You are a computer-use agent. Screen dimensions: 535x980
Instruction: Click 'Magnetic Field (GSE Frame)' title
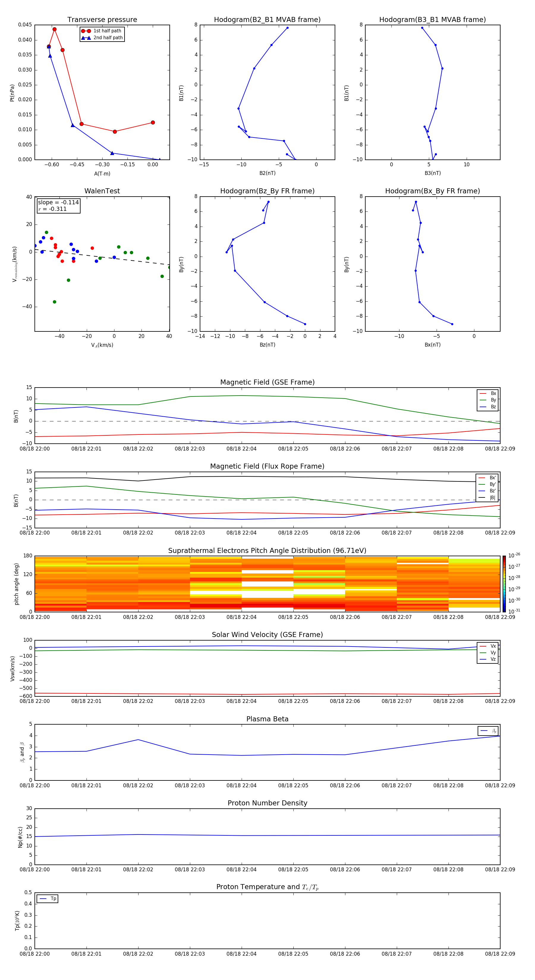click(267, 382)
